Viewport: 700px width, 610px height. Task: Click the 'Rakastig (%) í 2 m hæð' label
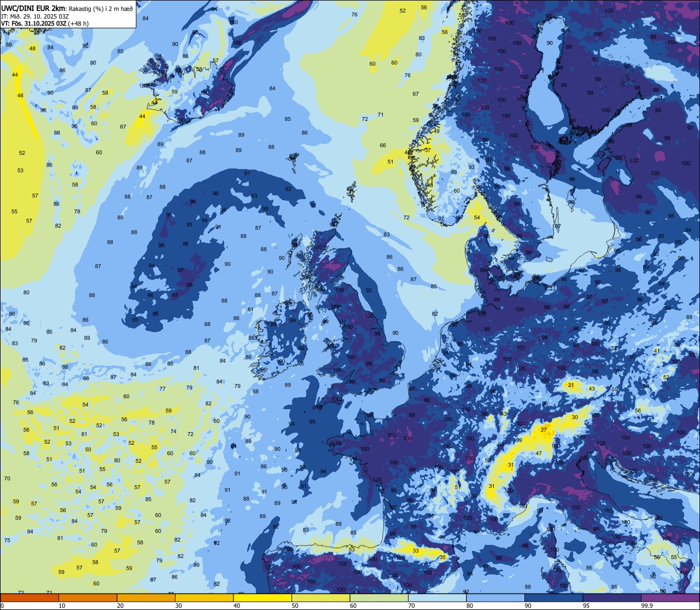click(x=100, y=9)
